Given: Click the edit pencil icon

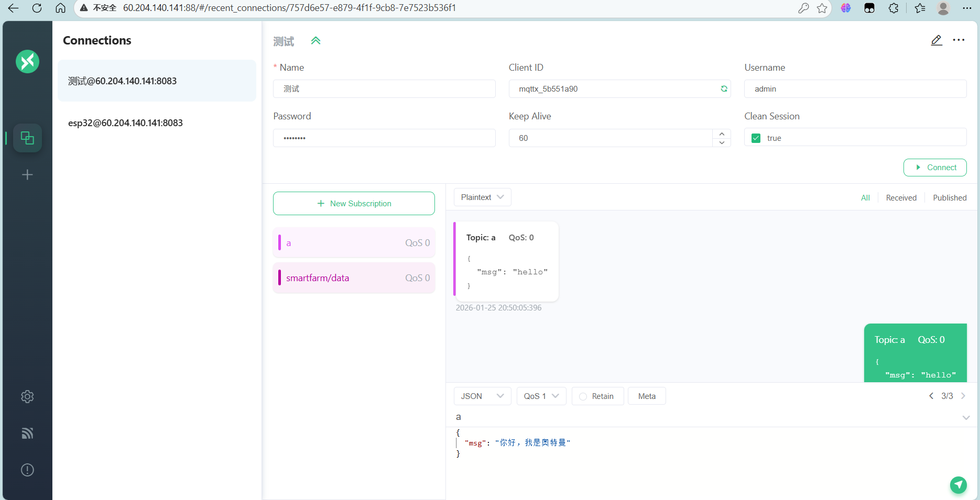Looking at the screenshot, I should [937, 40].
